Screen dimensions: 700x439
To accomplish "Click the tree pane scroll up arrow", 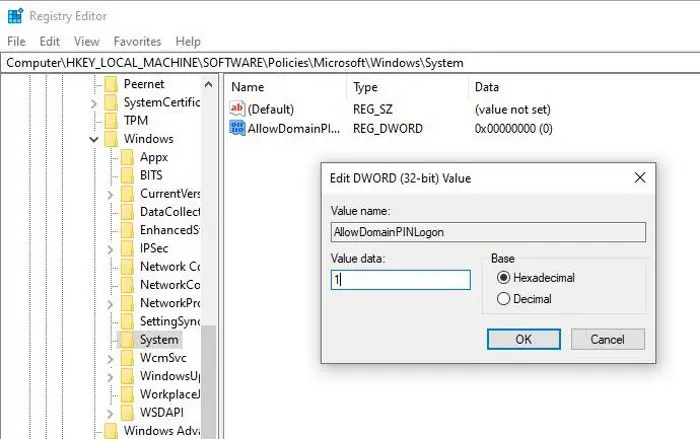I will (x=208, y=84).
